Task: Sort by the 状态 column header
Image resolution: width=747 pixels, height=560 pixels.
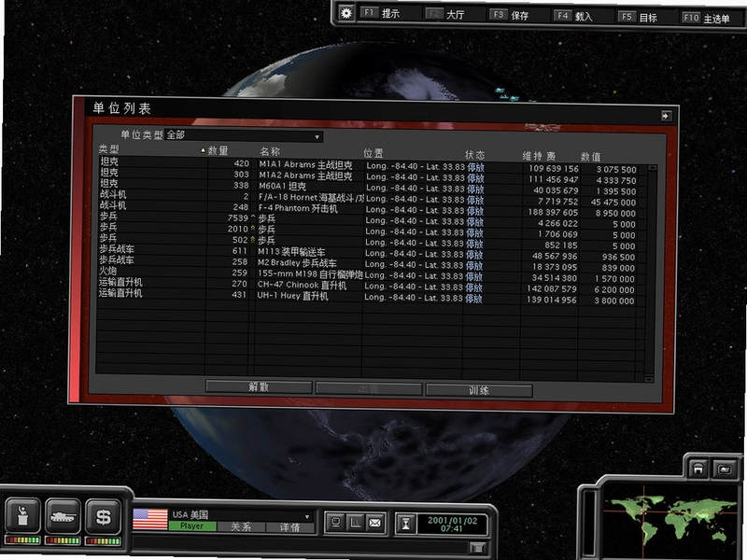Action: 474,155
